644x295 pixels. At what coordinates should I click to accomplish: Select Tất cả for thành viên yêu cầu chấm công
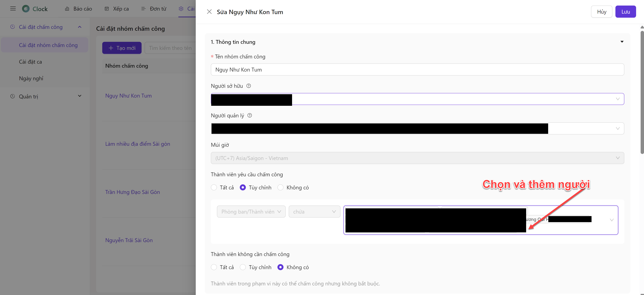[214, 187]
